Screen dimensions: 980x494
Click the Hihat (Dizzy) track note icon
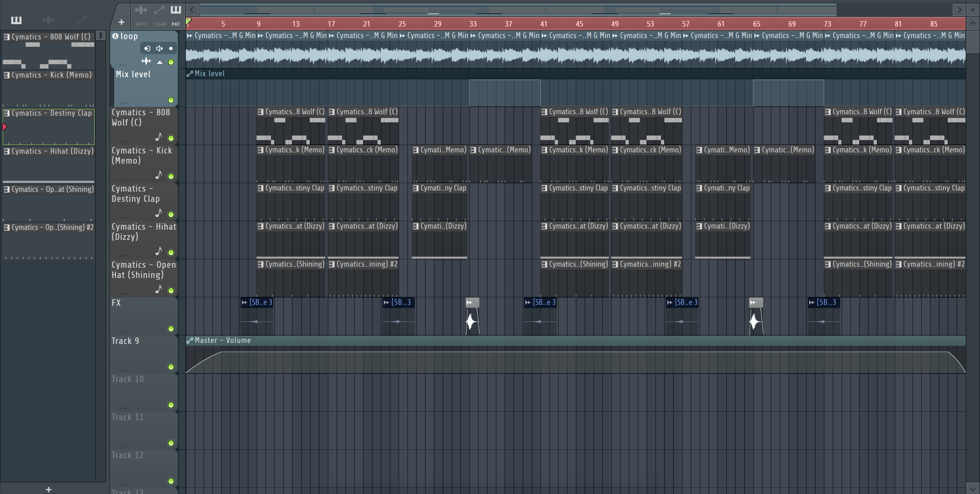click(159, 251)
